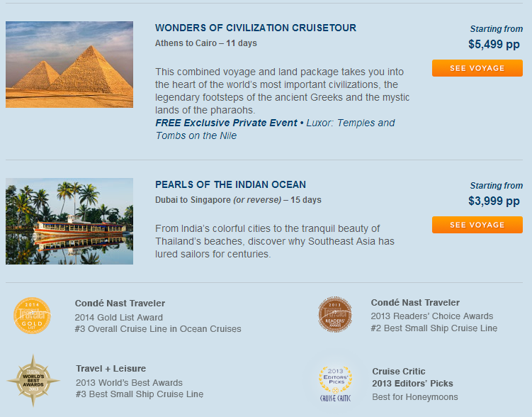Open Pearls of the Indian Ocean title
This screenshot has width=532, height=417.
[x=230, y=184]
